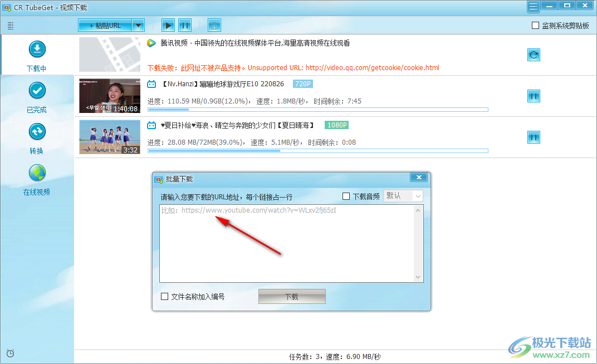Open the scheduler clock icon

click(x=10, y=353)
